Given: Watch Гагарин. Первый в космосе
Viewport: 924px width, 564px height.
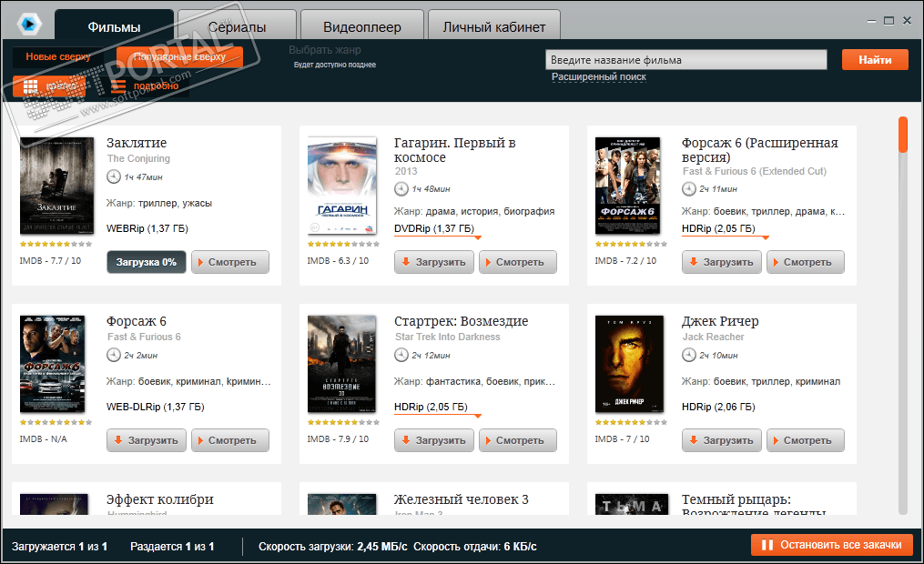Looking at the screenshot, I should coord(518,262).
